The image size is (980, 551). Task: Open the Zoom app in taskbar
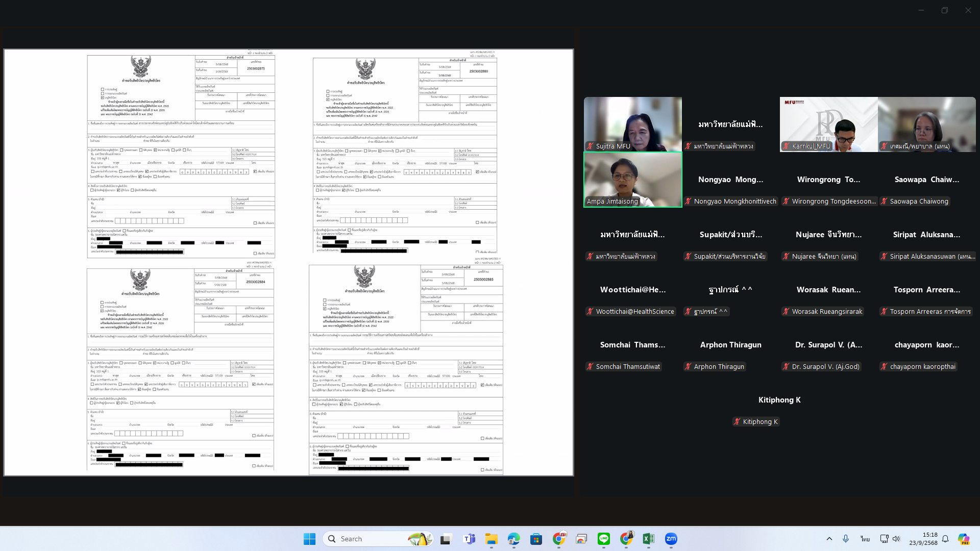[x=671, y=539]
